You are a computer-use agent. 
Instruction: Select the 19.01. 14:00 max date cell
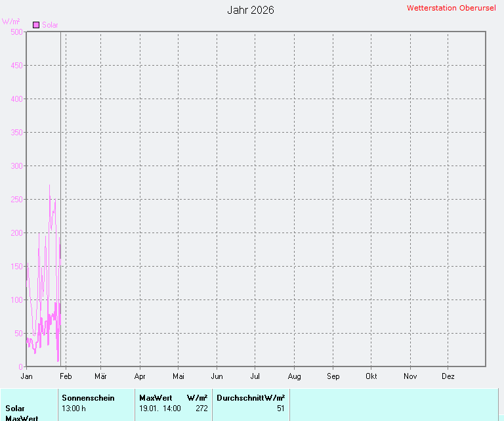click(160, 409)
